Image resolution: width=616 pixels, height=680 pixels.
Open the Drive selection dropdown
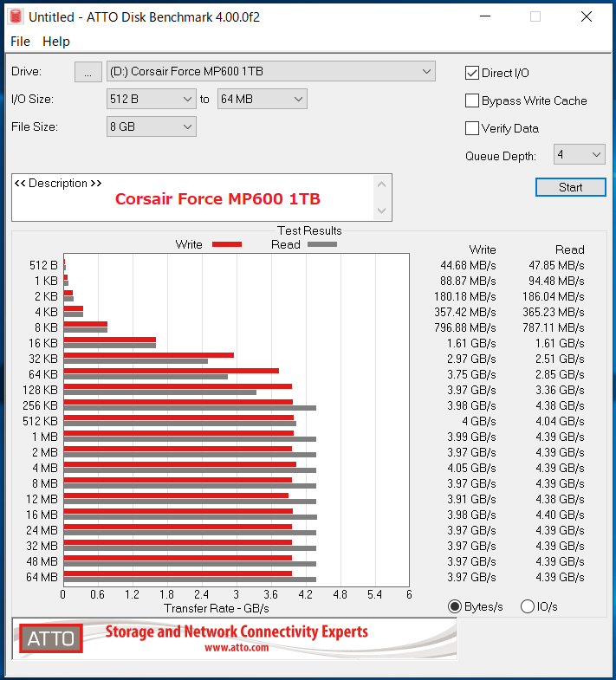[270, 72]
